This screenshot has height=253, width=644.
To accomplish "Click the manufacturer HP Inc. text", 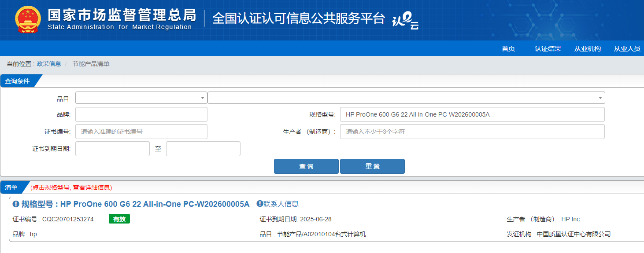I will point(571,219).
